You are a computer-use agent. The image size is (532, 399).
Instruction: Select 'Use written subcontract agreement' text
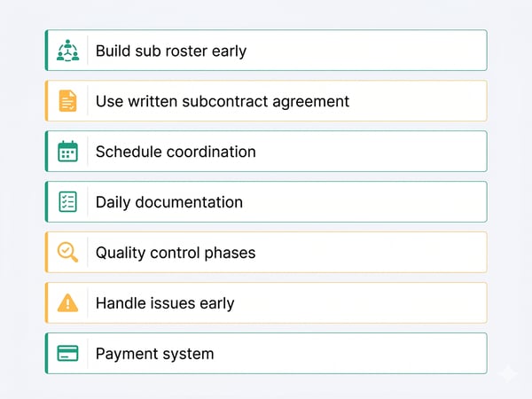222,101
